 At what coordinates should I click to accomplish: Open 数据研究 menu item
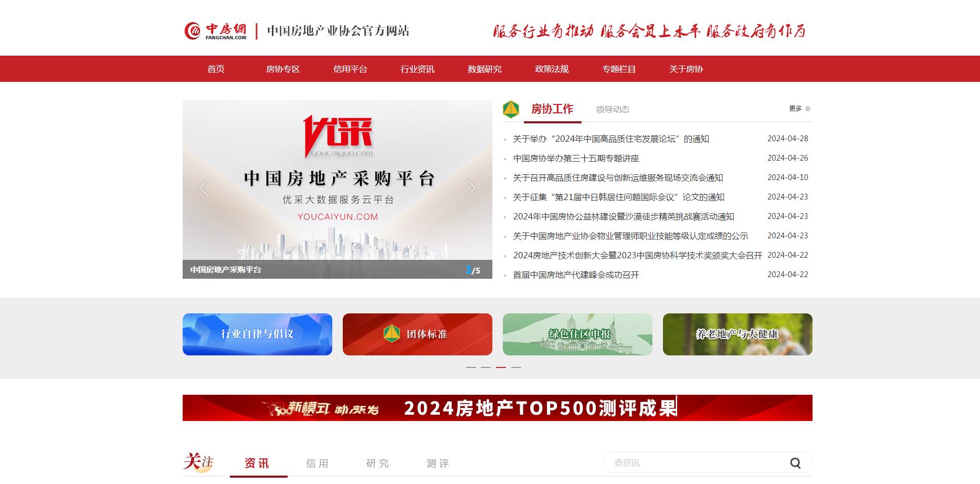pyautogui.click(x=484, y=69)
